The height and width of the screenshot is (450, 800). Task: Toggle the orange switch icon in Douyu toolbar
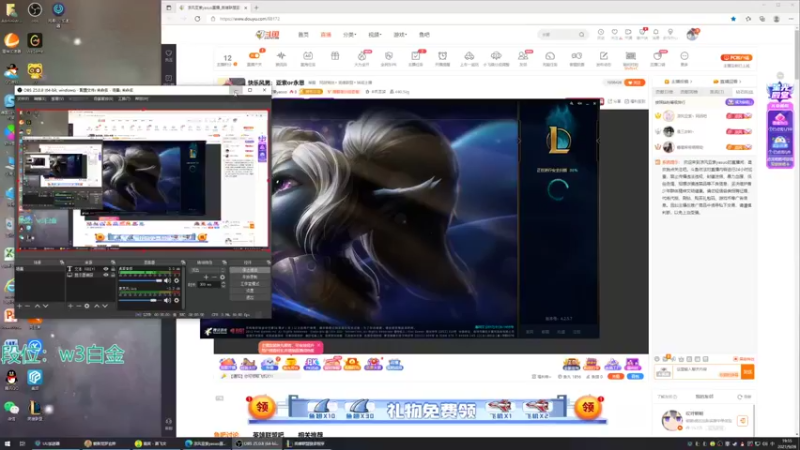click(x=254, y=56)
